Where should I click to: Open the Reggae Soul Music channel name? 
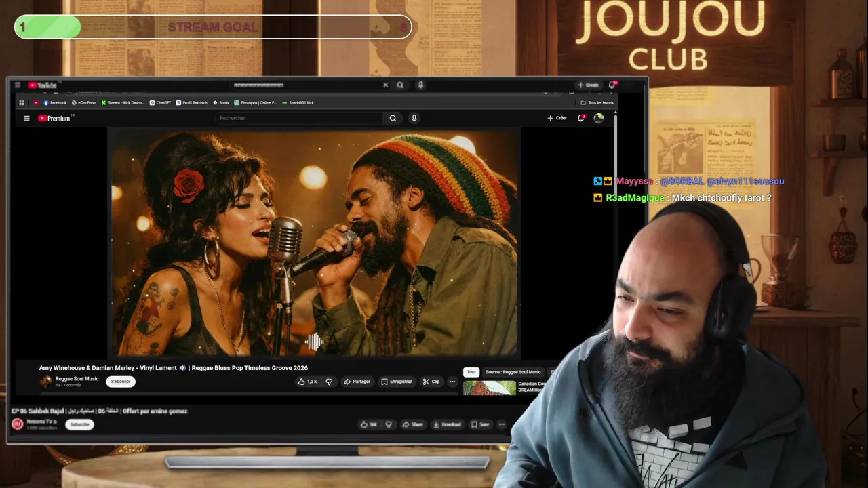[77, 379]
